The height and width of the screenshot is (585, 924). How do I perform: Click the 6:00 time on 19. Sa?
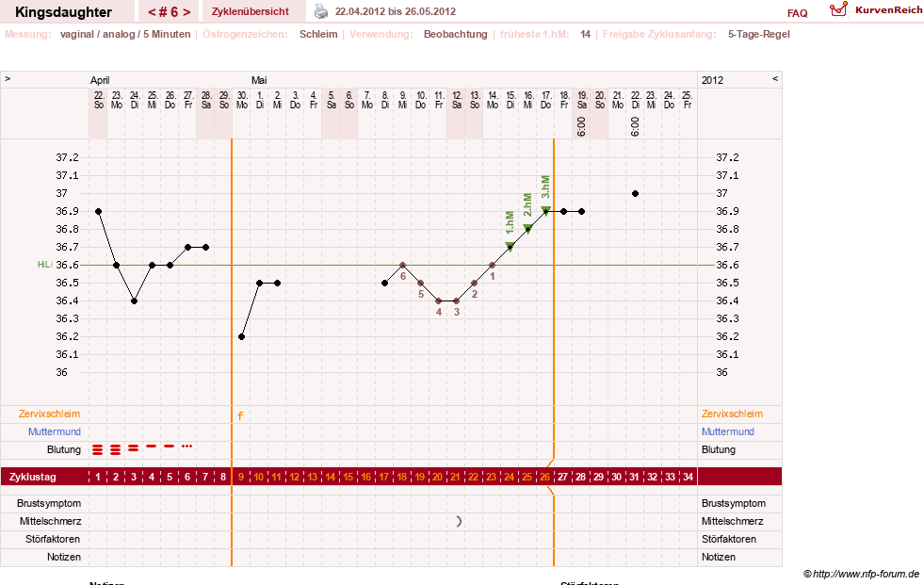click(x=582, y=126)
